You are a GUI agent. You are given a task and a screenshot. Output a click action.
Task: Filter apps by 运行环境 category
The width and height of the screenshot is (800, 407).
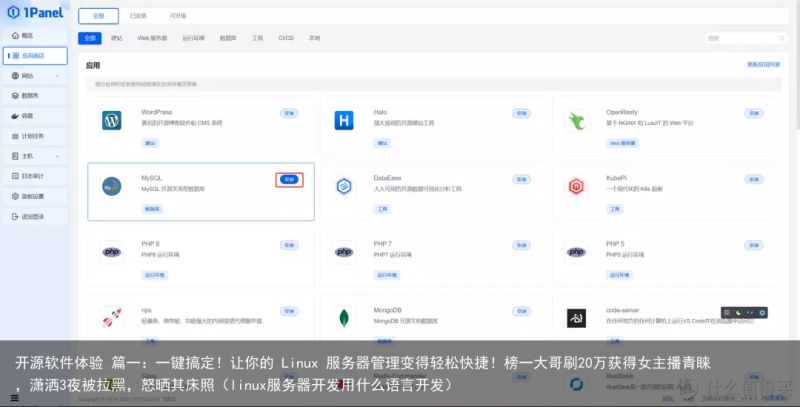(x=193, y=38)
